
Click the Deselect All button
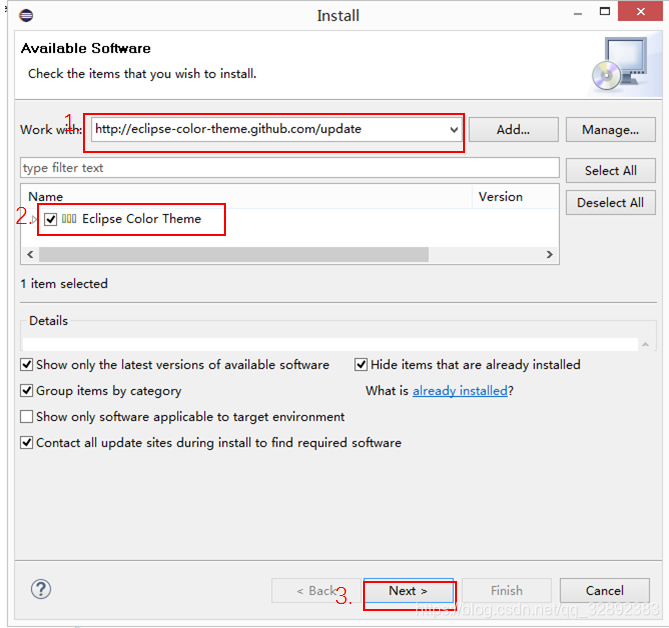pyautogui.click(x=611, y=203)
